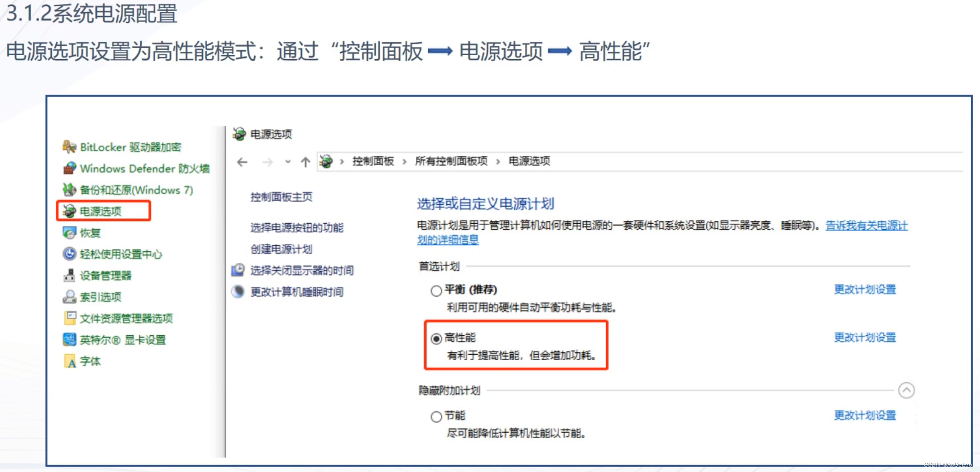Open 英特尔® 显卡设置
The width and height of the screenshot is (980, 472).
(122, 339)
